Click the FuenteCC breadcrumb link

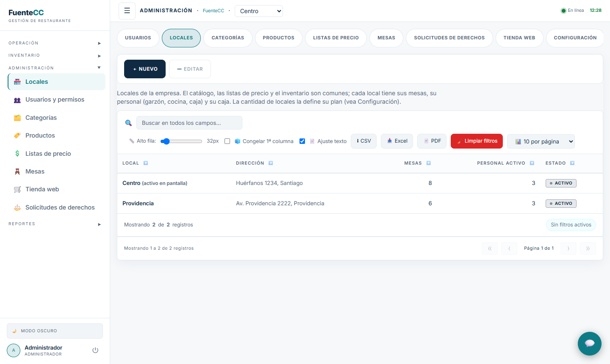[x=213, y=11]
